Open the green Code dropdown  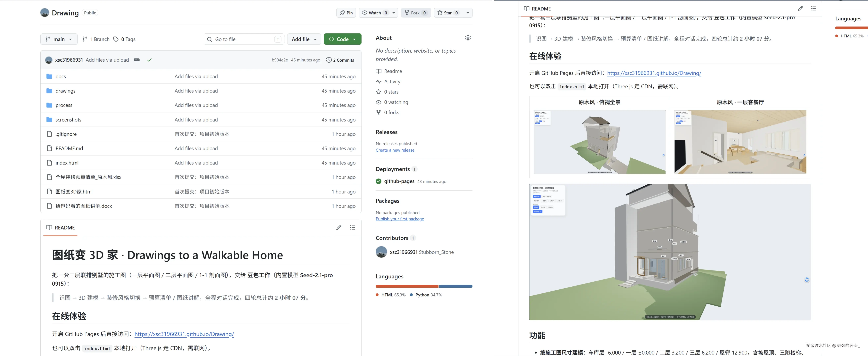click(x=342, y=39)
